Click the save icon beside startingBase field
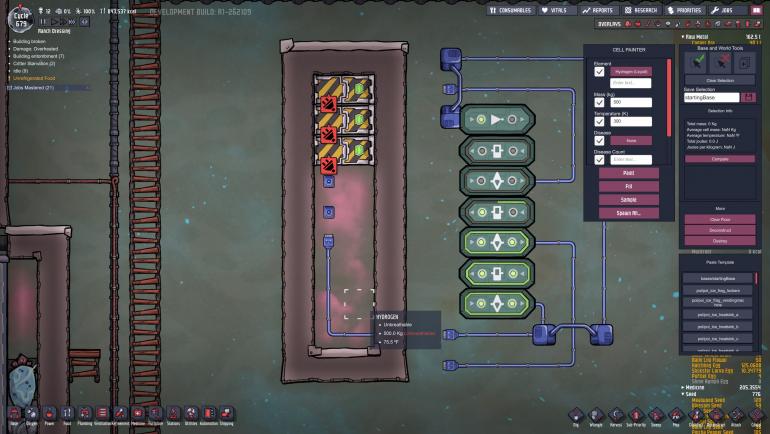 point(749,97)
